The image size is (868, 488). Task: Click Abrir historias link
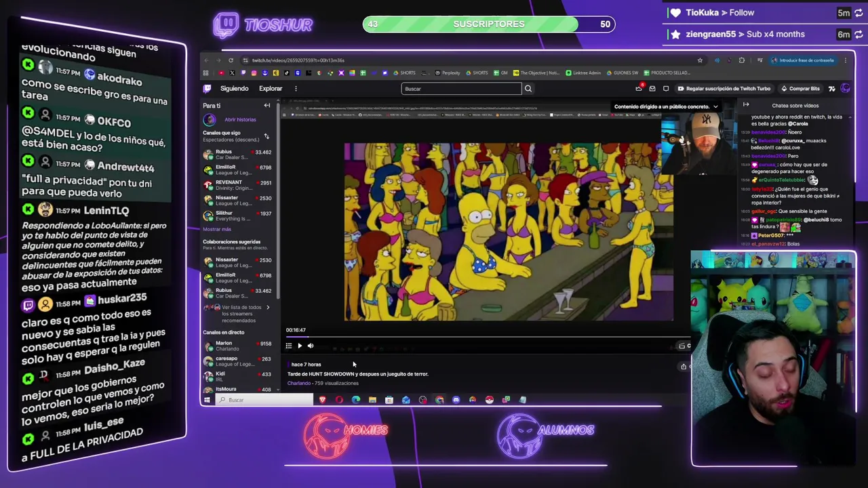click(240, 119)
